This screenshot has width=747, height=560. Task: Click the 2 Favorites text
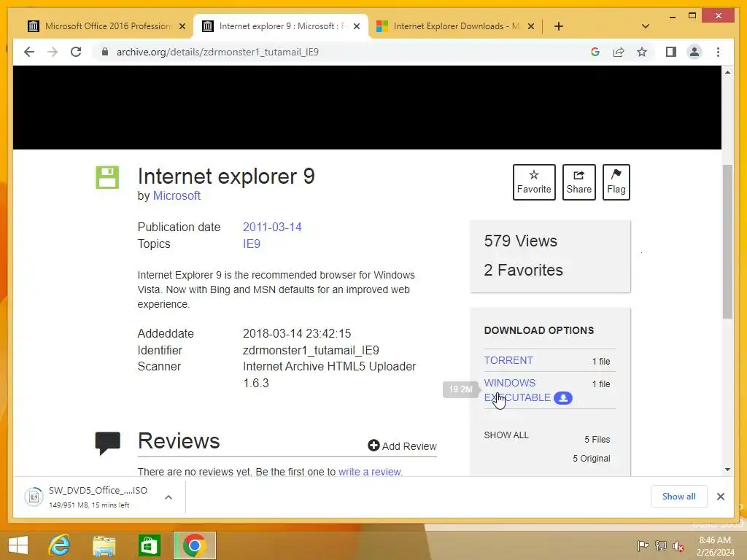[x=524, y=270]
